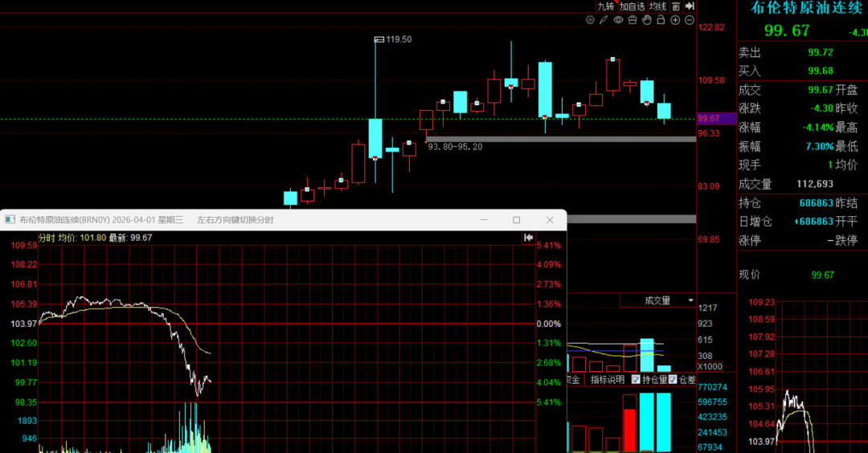
Task: Click the 99.67 current price axis tag
Action: pos(716,118)
